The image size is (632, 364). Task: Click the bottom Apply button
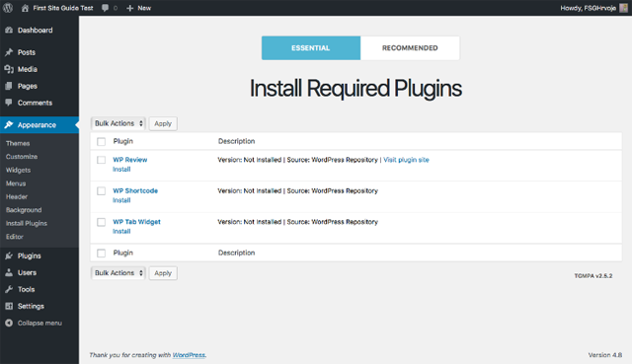click(163, 273)
